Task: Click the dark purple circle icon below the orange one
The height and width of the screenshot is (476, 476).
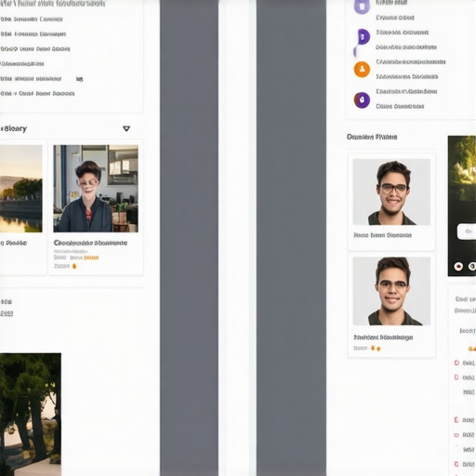Action: pos(362,100)
